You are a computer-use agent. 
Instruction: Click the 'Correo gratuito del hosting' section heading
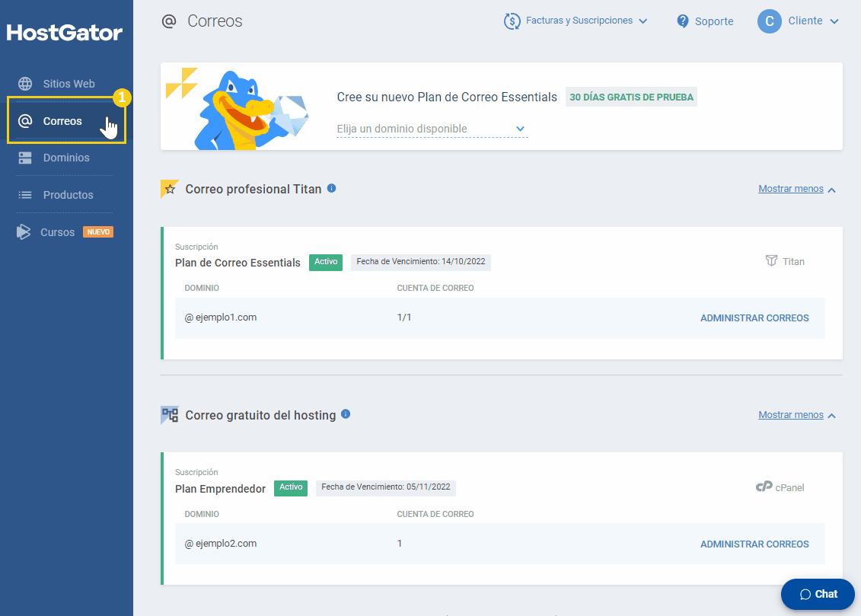pyautogui.click(x=260, y=415)
